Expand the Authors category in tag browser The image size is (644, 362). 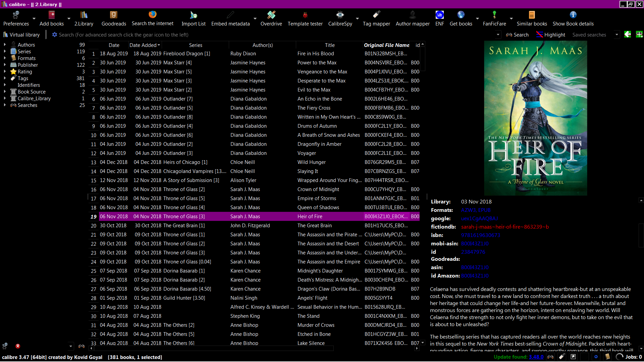pyautogui.click(x=5, y=45)
